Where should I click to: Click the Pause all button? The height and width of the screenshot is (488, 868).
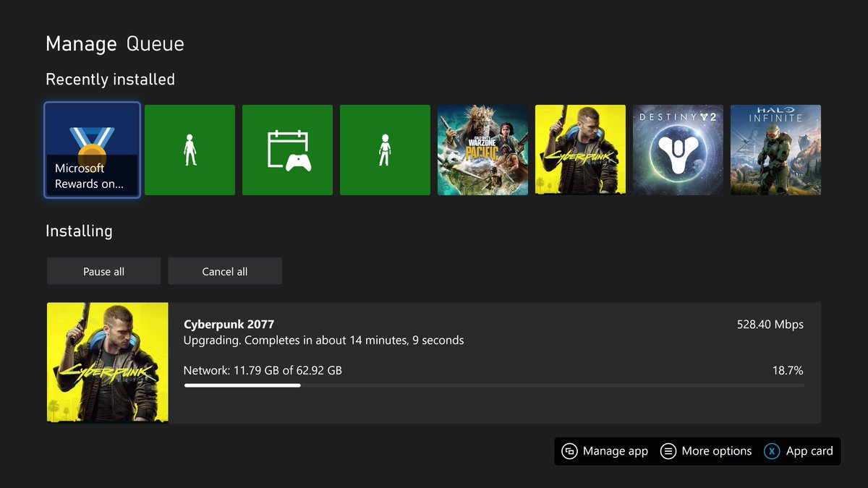coord(103,271)
